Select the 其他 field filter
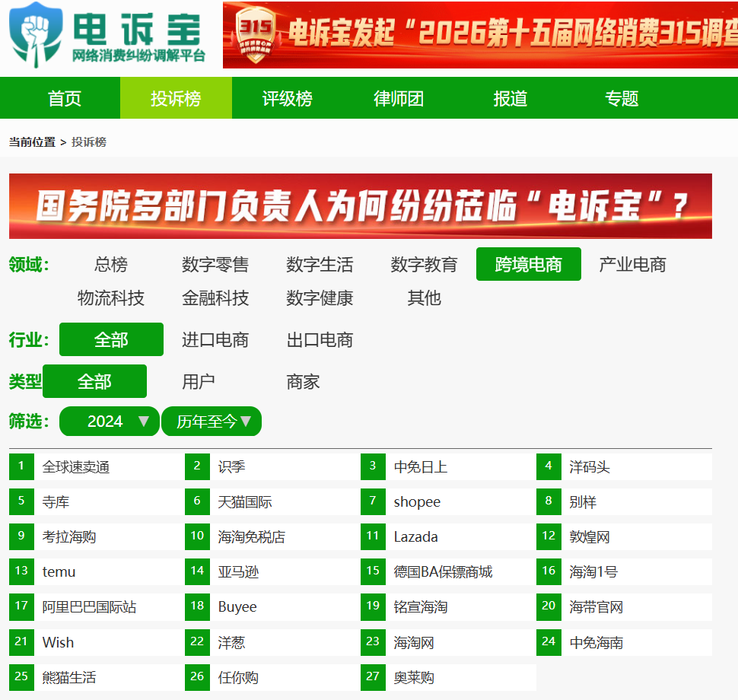Viewport: 738px width, 700px height. [424, 298]
